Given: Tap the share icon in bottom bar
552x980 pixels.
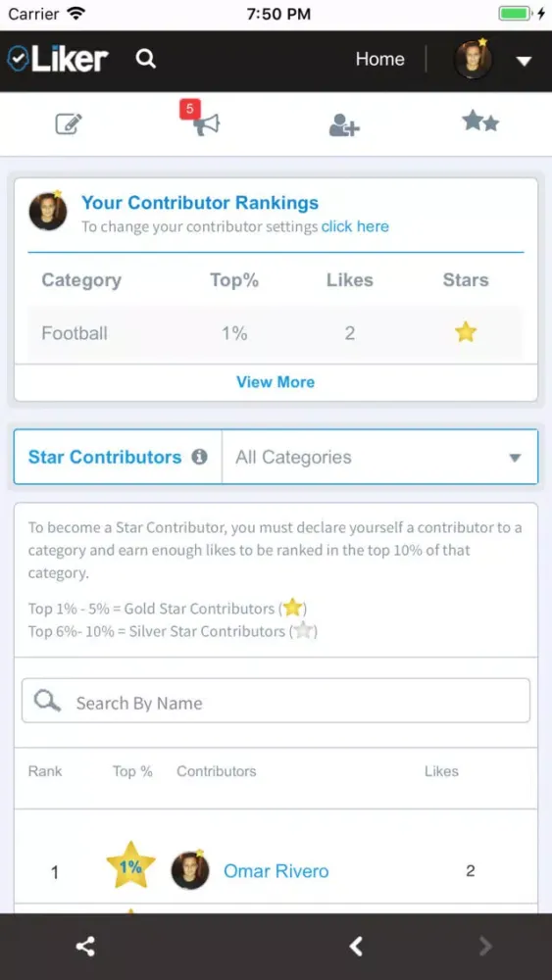Looking at the screenshot, I should tap(85, 947).
